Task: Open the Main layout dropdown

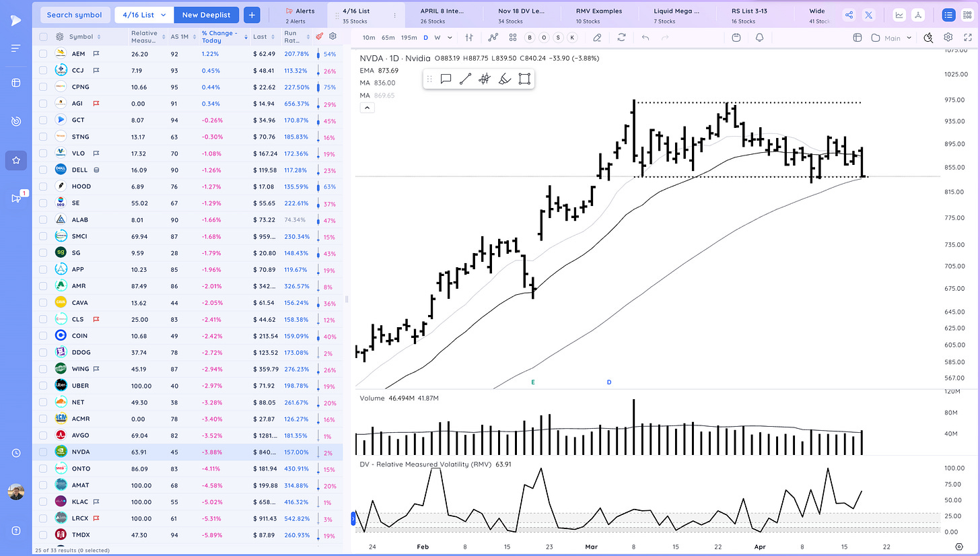Action: (x=892, y=38)
